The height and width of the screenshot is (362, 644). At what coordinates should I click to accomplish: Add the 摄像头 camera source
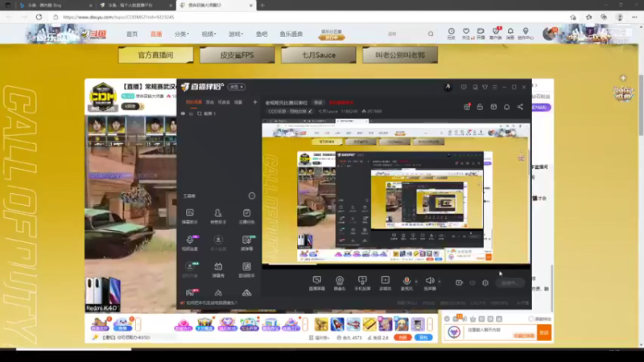click(x=340, y=283)
